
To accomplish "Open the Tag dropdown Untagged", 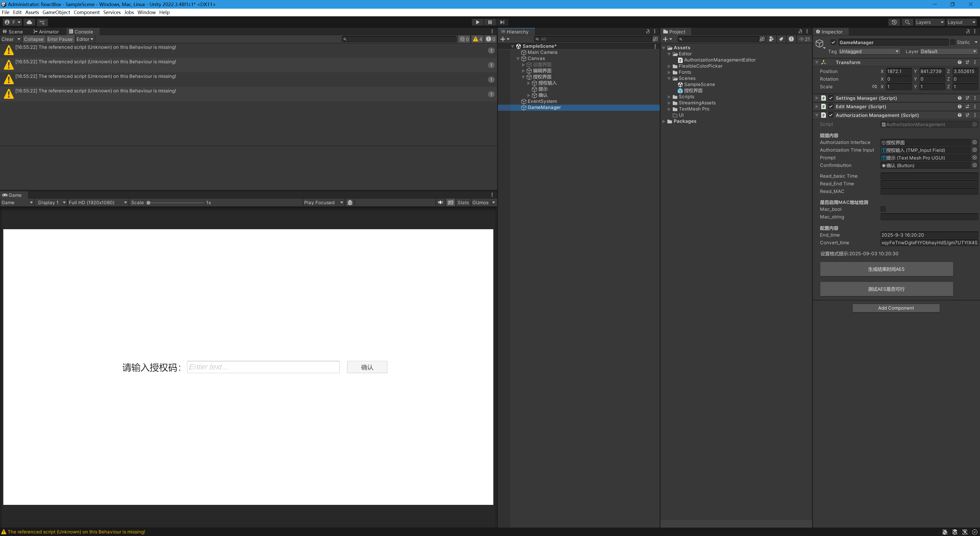I will 869,51.
